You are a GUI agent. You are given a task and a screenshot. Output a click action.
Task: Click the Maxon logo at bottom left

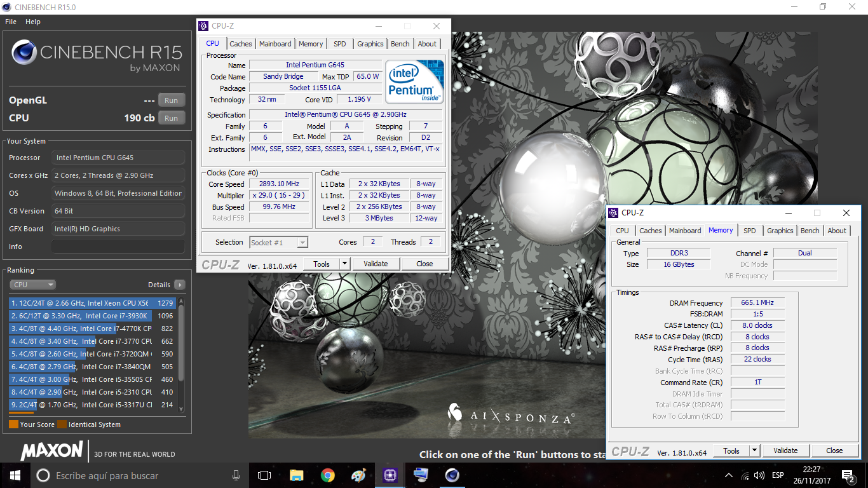coord(52,451)
